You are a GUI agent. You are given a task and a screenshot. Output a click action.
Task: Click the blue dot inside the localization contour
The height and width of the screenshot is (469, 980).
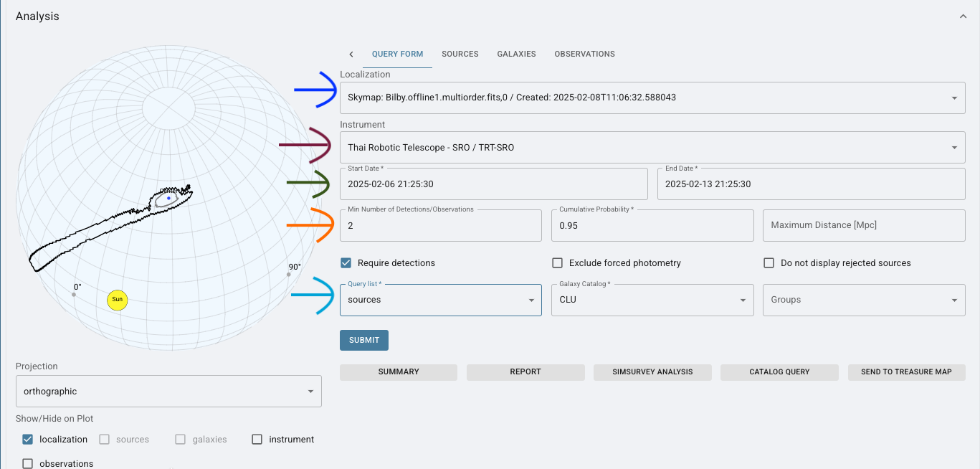click(168, 198)
